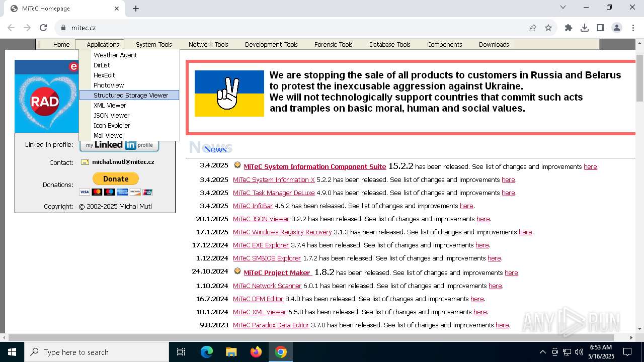Open the Applications menu
The image size is (644, 362).
coord(103,44)
